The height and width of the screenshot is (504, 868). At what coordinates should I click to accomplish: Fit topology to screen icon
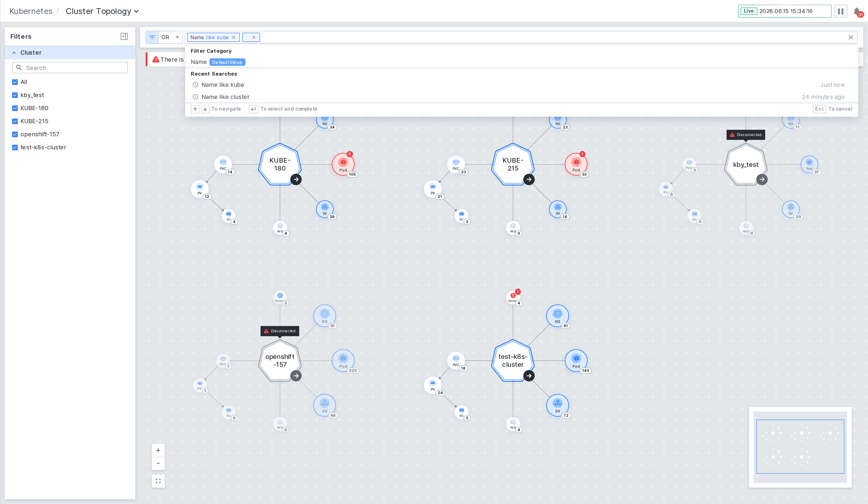(x=158, y=481)
